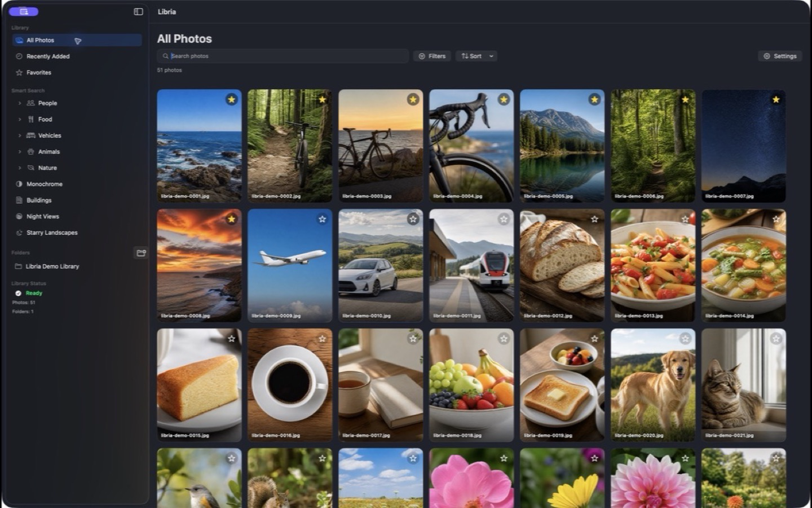Click the Animals paw icon
Image resolution: width=812 pixels, height=508 pixels.
point(31,152)
